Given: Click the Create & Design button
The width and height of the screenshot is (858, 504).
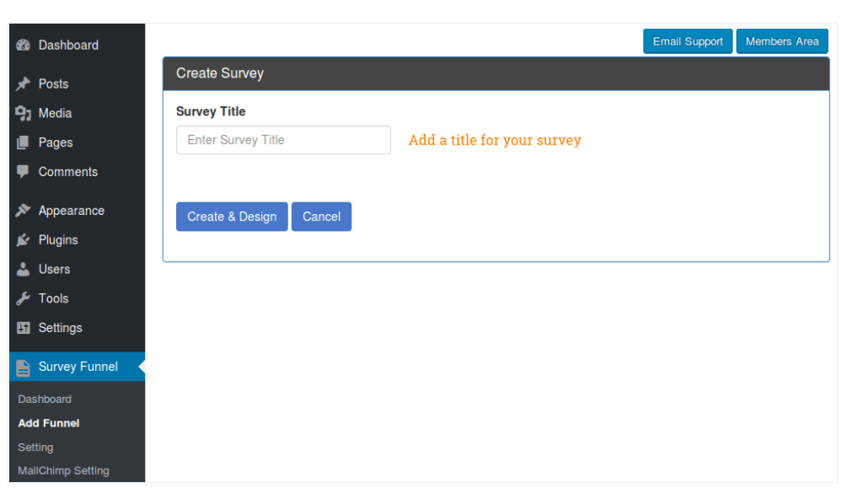Looking at the screenshot, I should point(232,217).
